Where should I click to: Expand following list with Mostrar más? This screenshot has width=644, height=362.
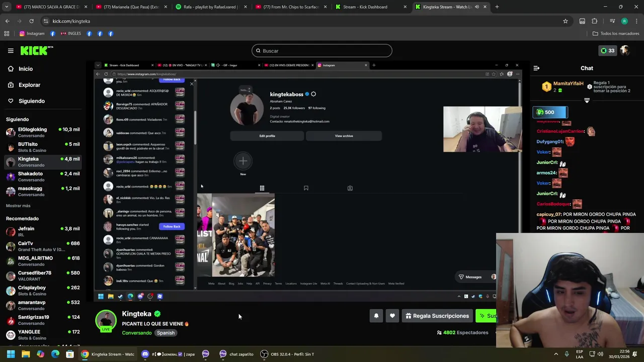18,206
